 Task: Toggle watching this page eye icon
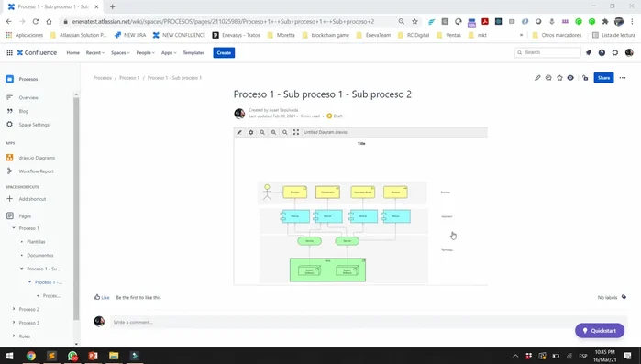[570, 78]
